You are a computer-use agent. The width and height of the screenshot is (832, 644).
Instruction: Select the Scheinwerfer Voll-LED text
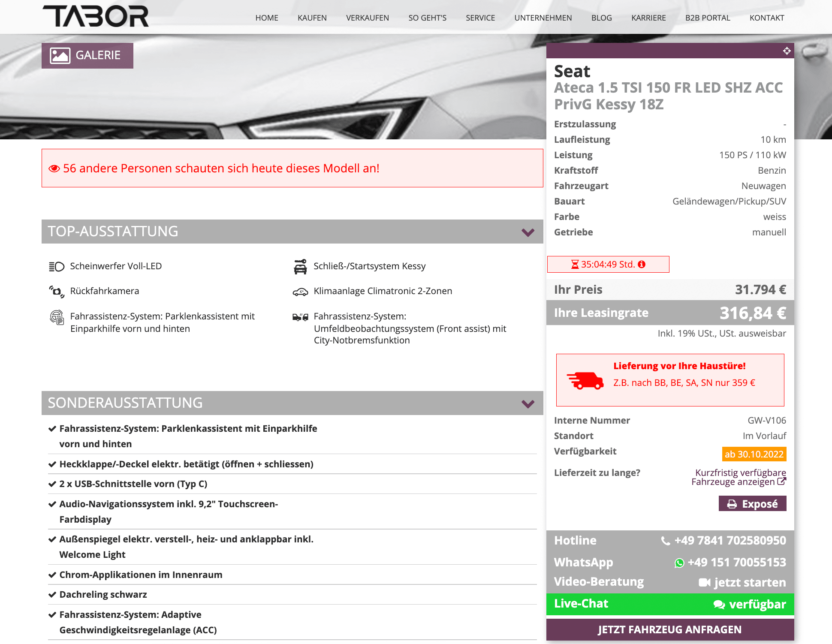pyautogui.click(x=116, y=266)
